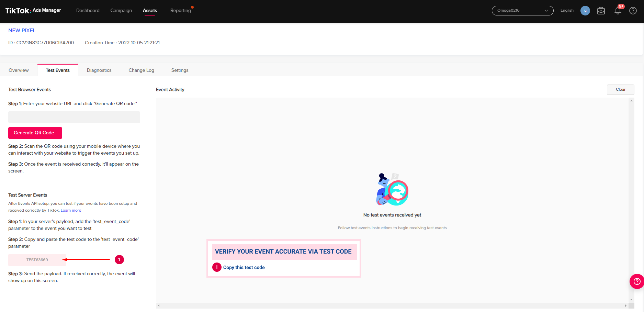644x312 pixels.
Task: Click the vertical scrollbar up arrow
Action: click(x=631, y=101)
